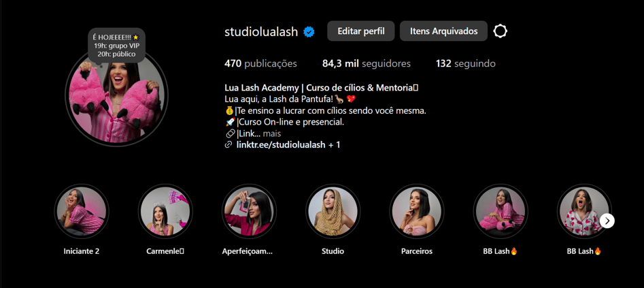Open the last BB Lash highlight
This screenshot has width=644, height=288.
[584, 210]
